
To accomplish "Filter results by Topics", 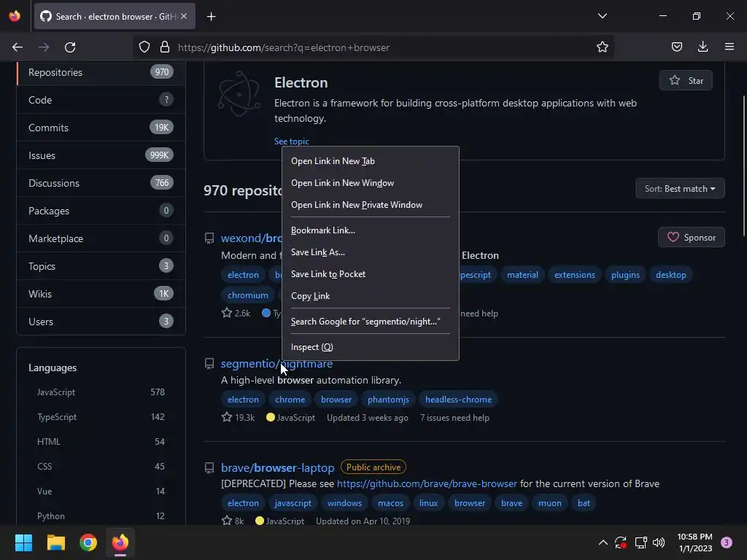I will pos(101,265).
